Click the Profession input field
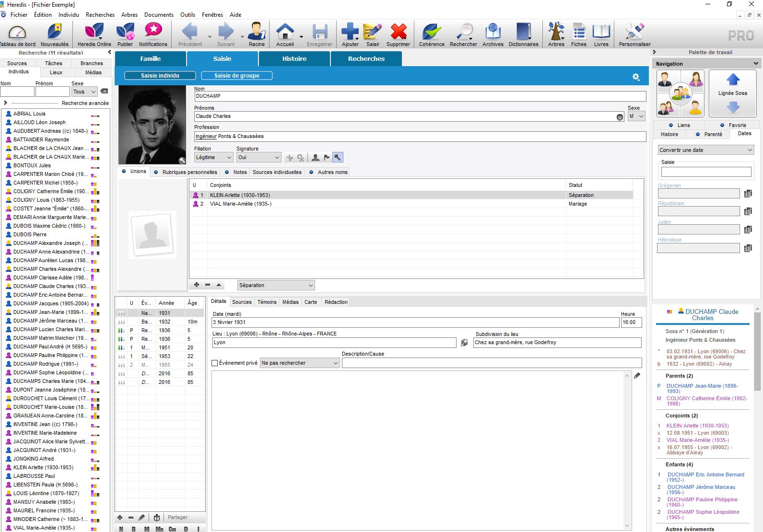Screen dimensions: 763x532 click(420, 136)
